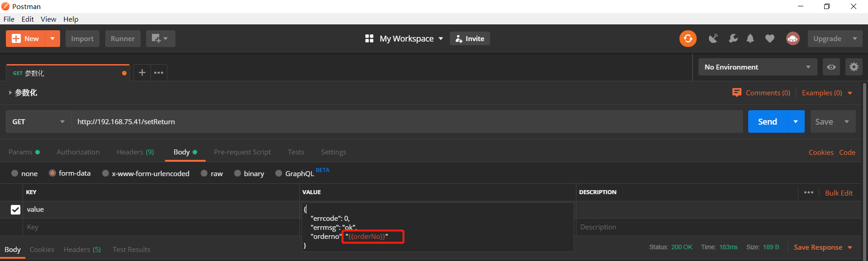Click into the request URL field
The height and width of the screenshot is (261, 868).
click(x=407, y=122)
